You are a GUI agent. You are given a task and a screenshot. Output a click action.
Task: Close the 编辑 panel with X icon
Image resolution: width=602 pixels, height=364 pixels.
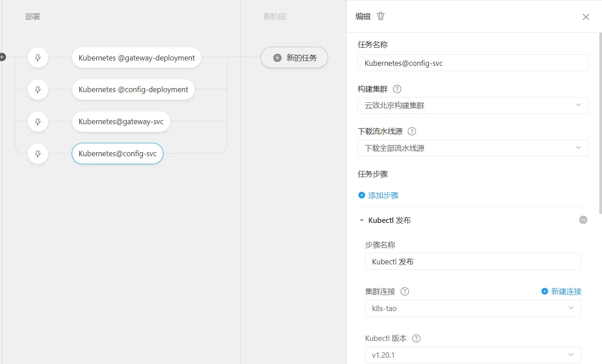[x=586, y=17]
